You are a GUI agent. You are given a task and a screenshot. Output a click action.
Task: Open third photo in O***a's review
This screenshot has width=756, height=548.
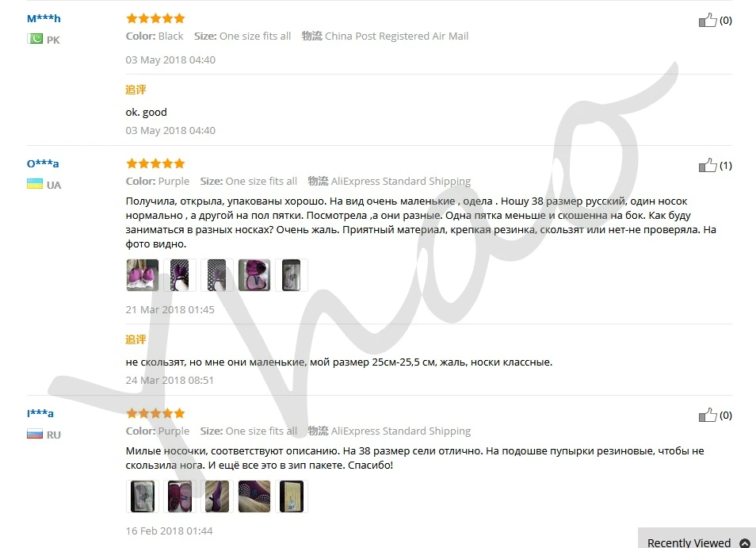pyautogui.click(x=217, y=275)
